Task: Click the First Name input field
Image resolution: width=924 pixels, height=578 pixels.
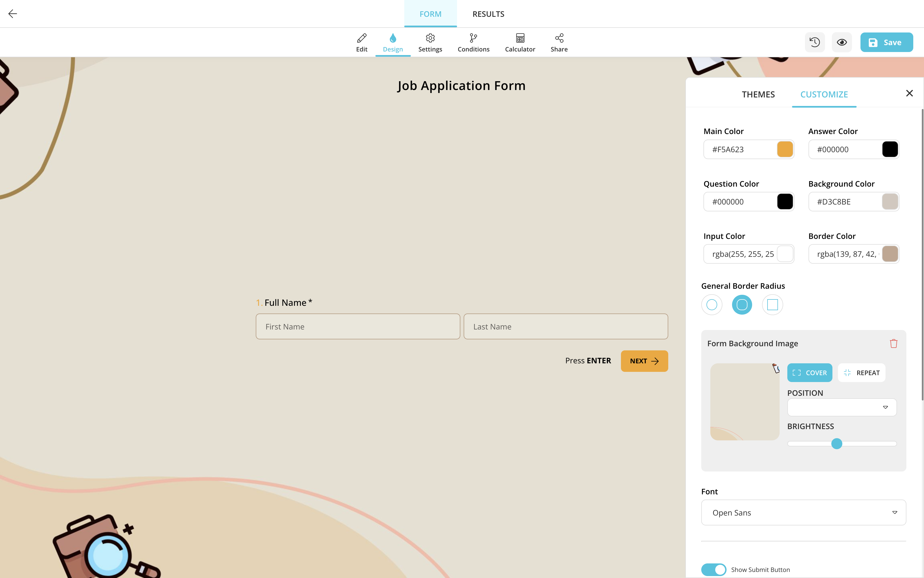Action: (358, 326)
